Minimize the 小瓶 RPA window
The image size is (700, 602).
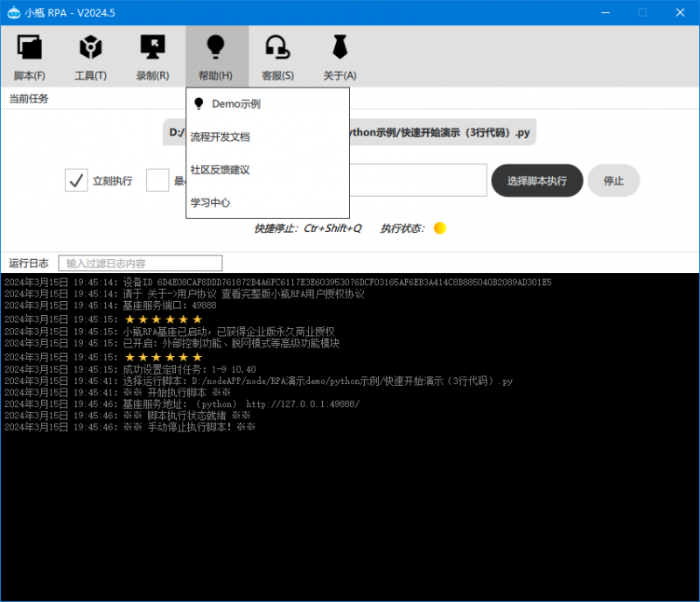pyautogui.click(x=605, y=12)
